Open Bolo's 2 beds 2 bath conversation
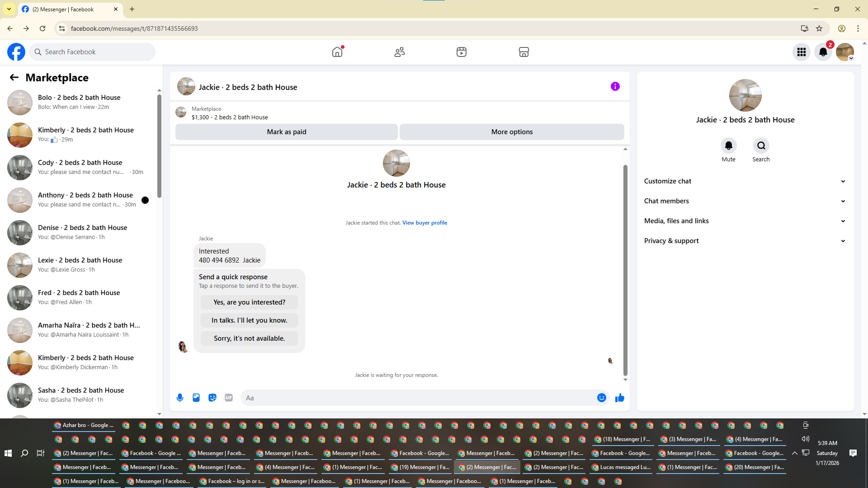 pyautogui.click(x=79, y=102)
